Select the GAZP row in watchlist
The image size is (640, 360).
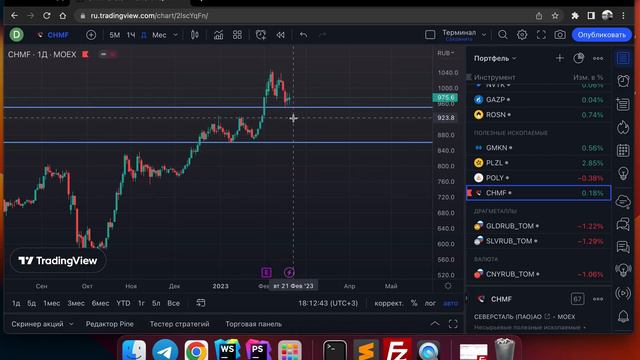tap(538, 100)
